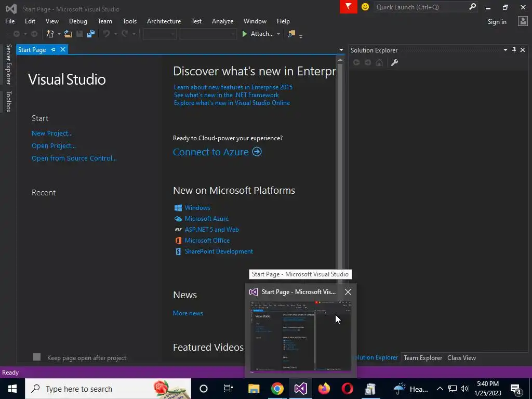
Task: Click the Solution Explorer Back arrow icon
Action: (356, 62)
